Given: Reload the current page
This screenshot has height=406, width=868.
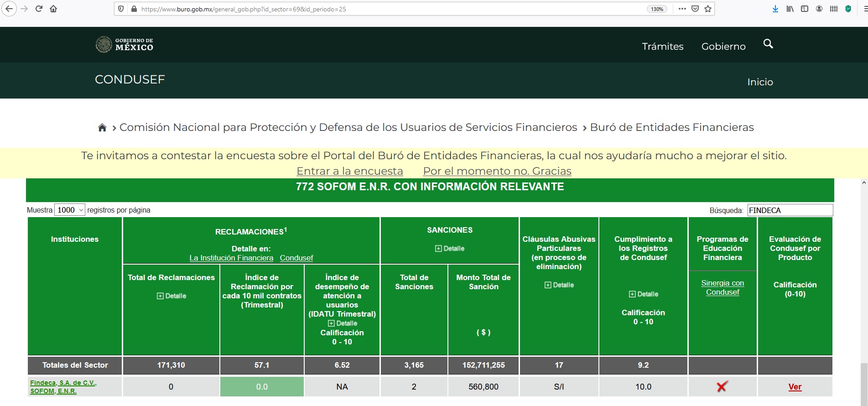Looking at the screenshot, I should tap(39, 9).
